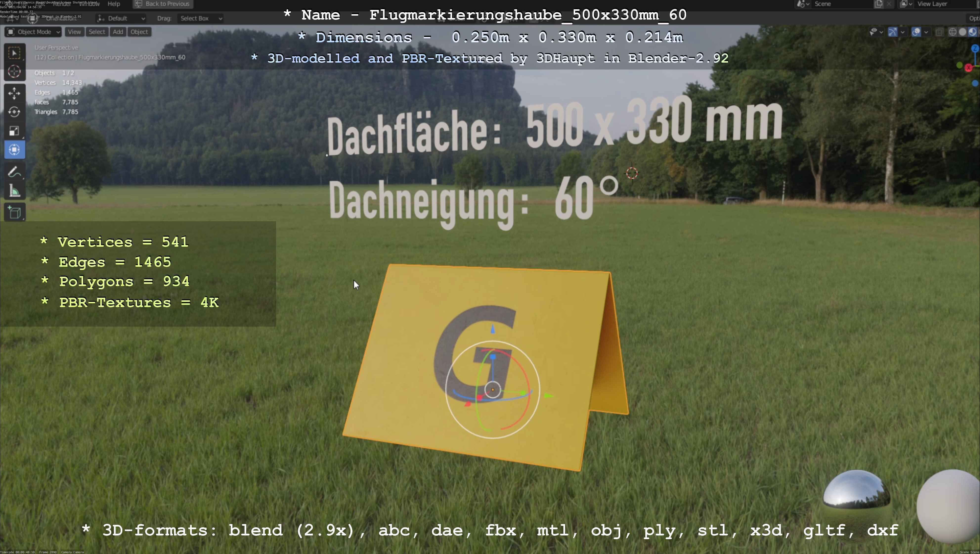The image size is (980, 554).
Task: Open the Select Box drag dropdown
Action: pos(200,18)
